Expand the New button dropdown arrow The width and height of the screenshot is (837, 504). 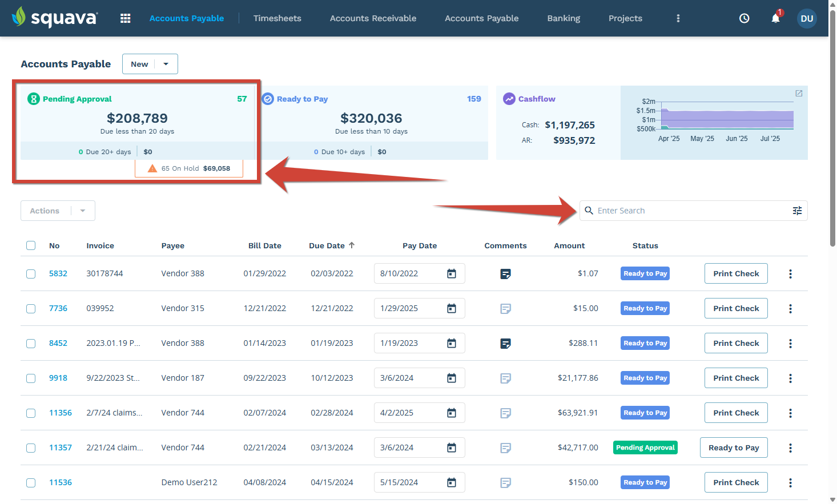166,64
